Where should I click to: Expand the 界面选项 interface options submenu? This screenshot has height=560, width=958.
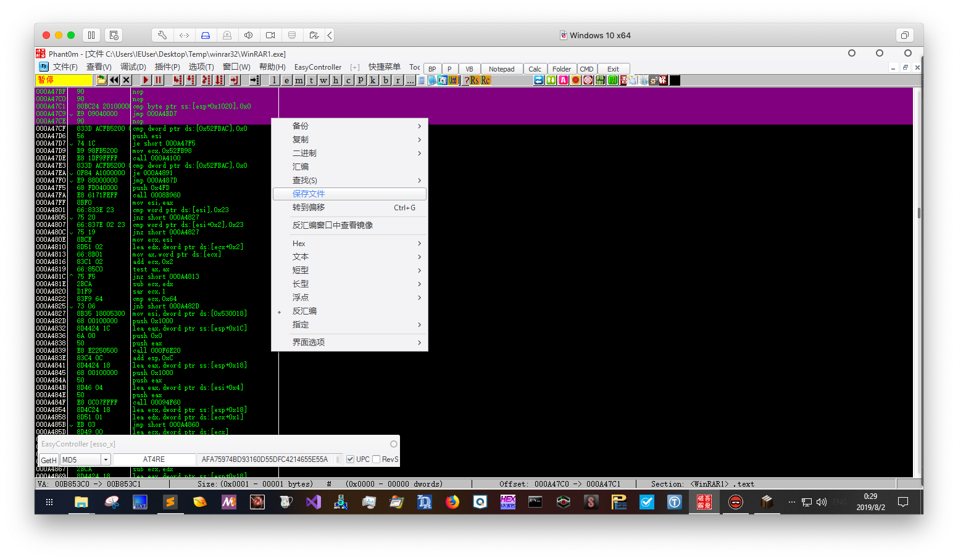tap(349, 342)
